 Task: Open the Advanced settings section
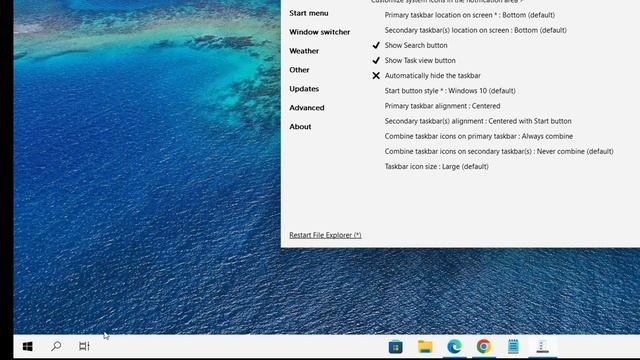coord(307,108)
